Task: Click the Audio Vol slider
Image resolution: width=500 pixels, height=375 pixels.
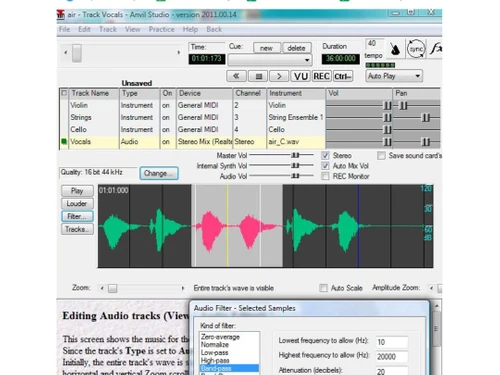Action: click(281, 176)
